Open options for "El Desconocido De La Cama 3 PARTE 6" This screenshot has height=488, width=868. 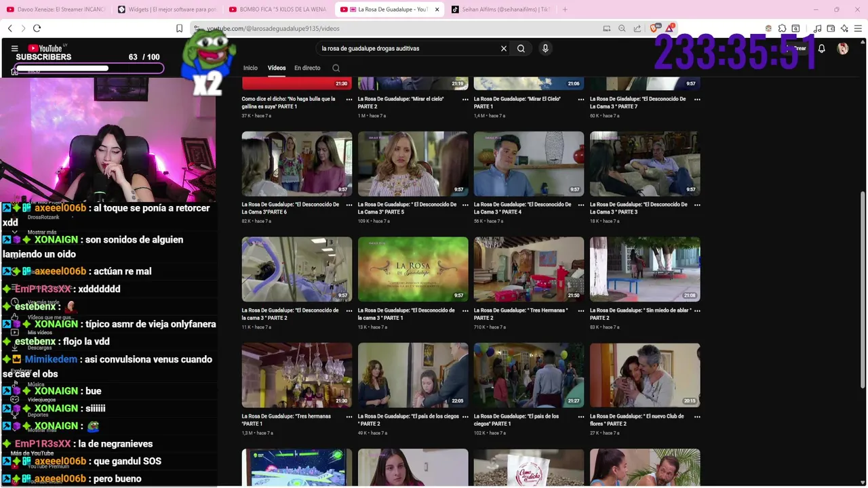349,205
